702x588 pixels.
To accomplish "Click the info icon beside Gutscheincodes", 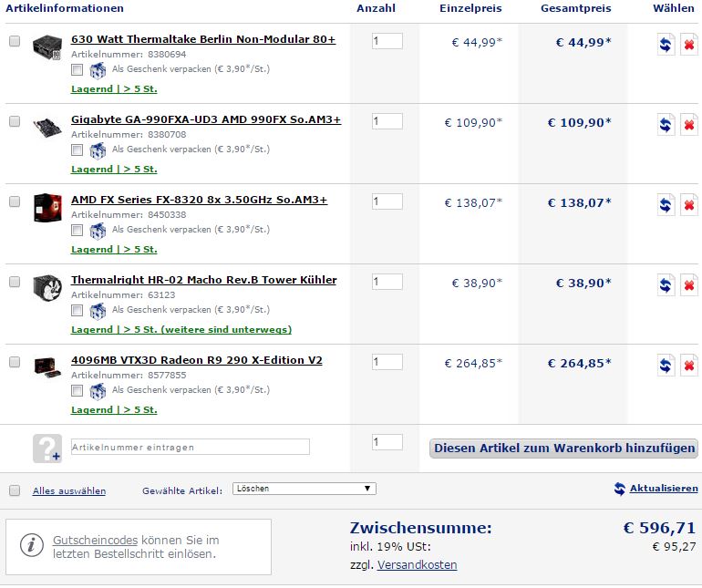I will click(x=31, y=545).
